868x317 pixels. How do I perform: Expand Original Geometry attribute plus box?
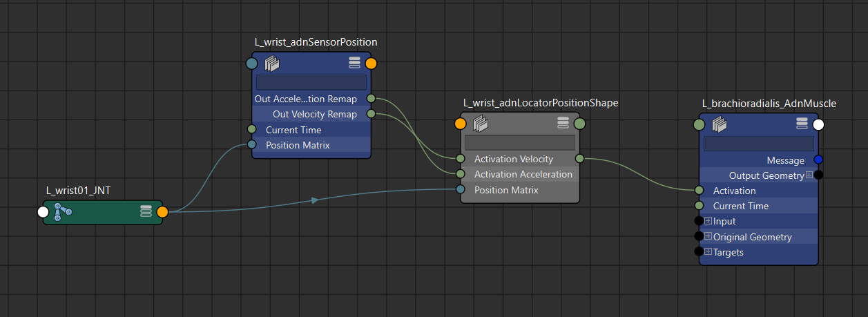click(708, 237)
